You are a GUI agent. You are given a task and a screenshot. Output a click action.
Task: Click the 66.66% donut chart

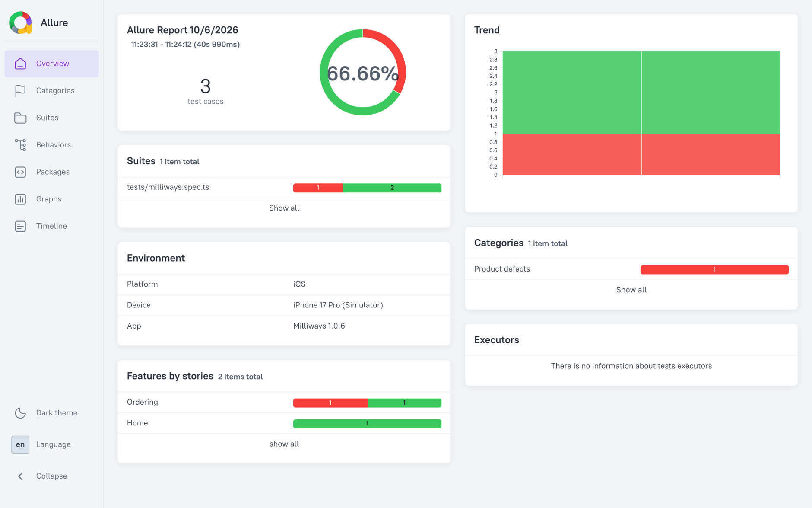[x=363, y=73]
